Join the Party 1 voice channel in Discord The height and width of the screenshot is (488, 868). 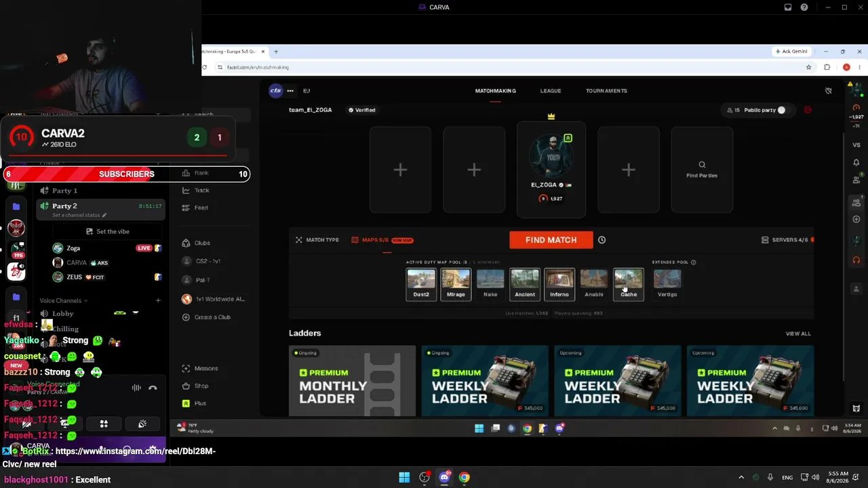pyautogui.click(x=100, y=190)
